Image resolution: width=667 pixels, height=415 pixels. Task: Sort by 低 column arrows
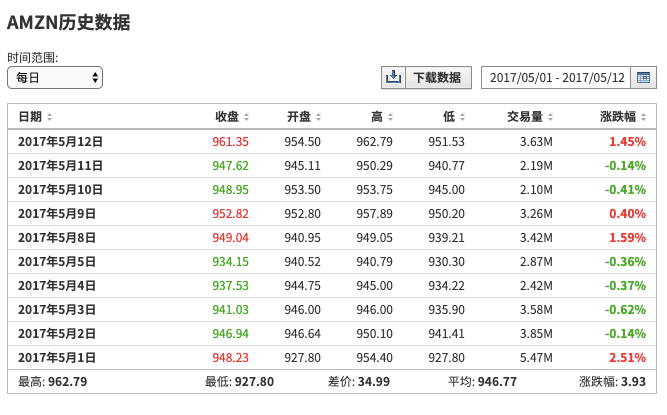click(x=462, y=117)
